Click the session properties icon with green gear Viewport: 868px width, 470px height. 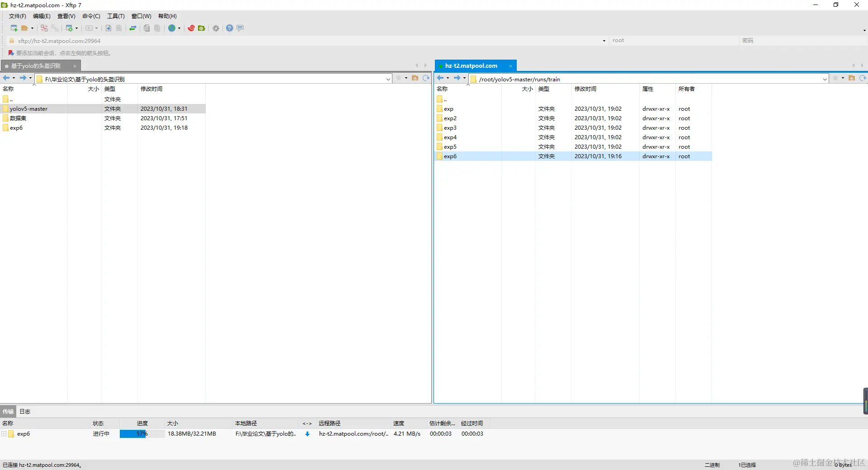tap(69, 28)
